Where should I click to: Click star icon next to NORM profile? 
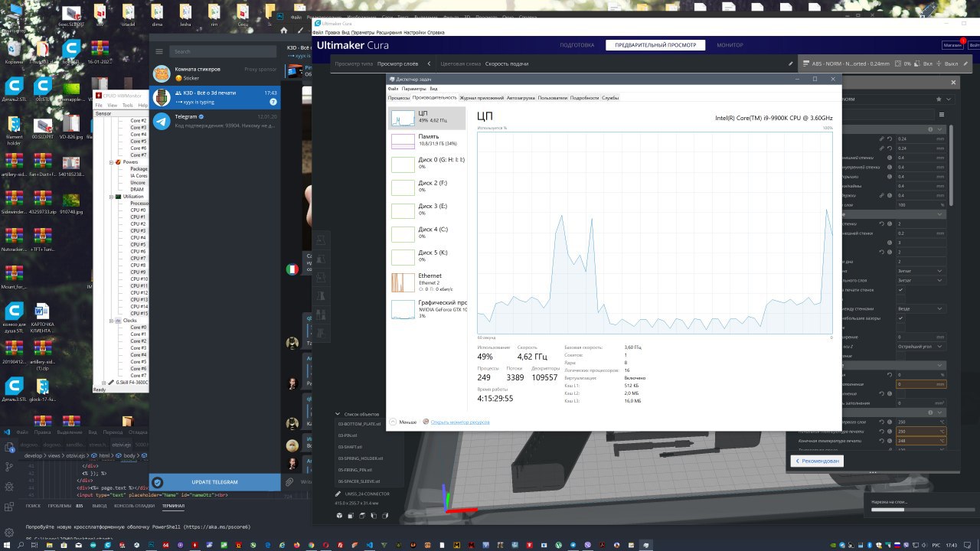pyautogui.click(x=939, y=99)
